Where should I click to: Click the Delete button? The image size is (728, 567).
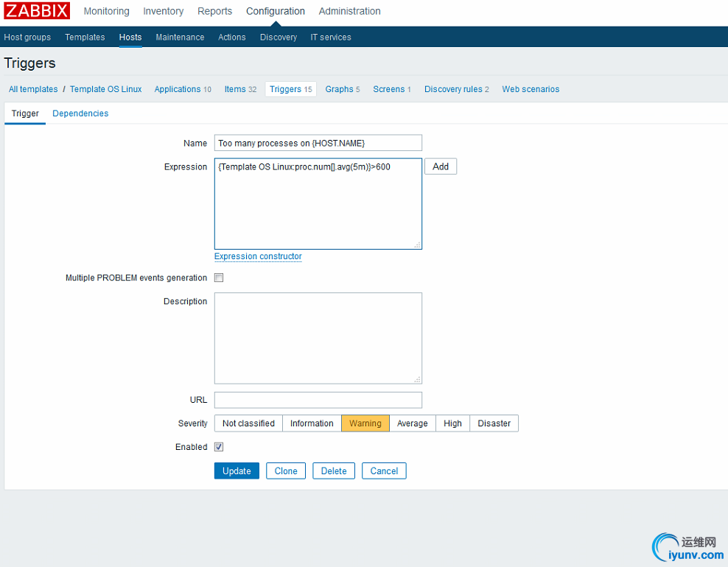(334, 471)
